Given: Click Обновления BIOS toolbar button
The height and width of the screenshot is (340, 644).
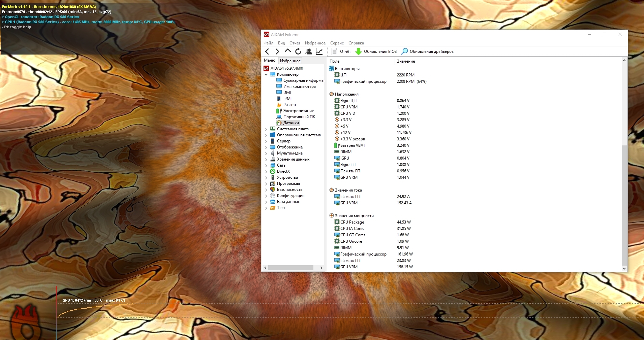Looking at the screenshot, I should [376, 52].
